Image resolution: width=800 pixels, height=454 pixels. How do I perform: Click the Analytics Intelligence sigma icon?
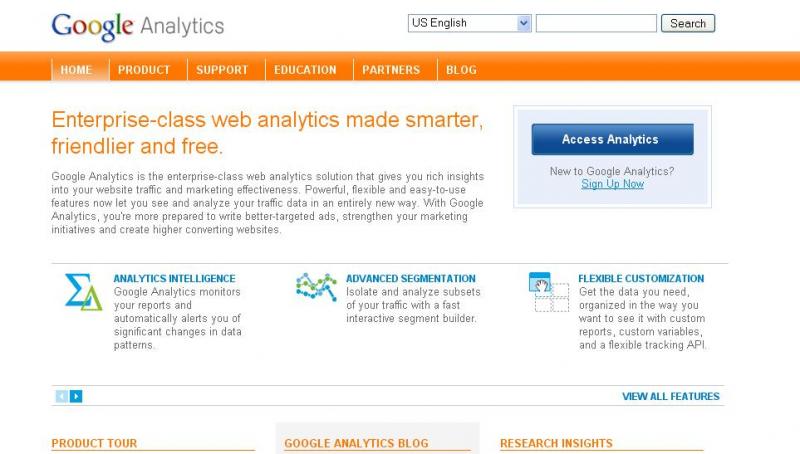(x=83, y=292)
